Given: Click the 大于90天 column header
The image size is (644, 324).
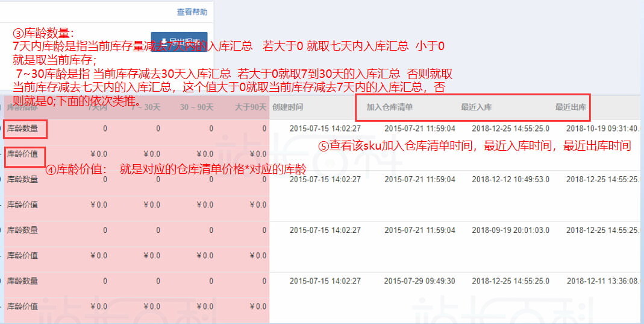Looking at the screenshot, I should 249,107.
